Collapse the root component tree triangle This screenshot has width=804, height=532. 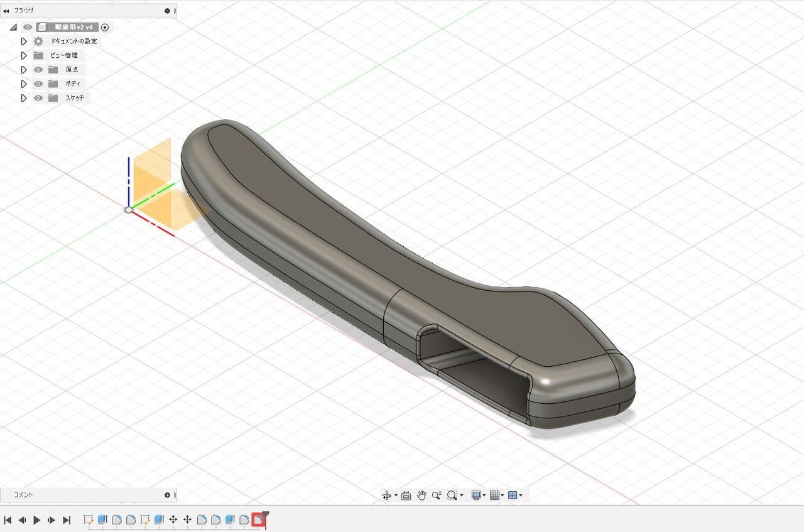point(13,27)
